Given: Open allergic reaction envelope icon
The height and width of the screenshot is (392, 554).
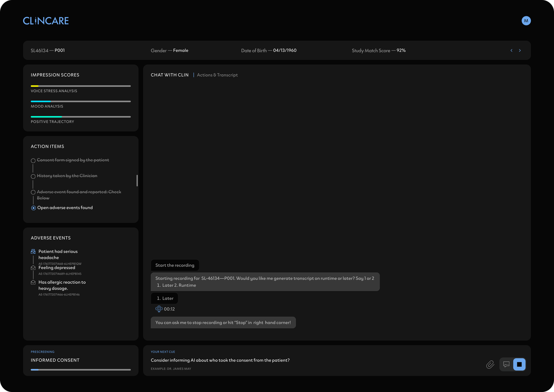Looking at the screenshot, I should tap(33, 282).
